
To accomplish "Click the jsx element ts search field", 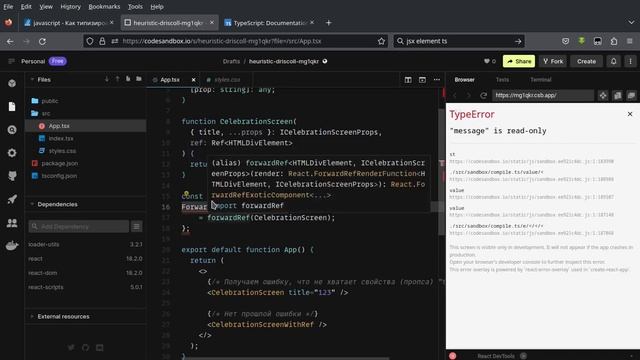I will tap(459, 41).
